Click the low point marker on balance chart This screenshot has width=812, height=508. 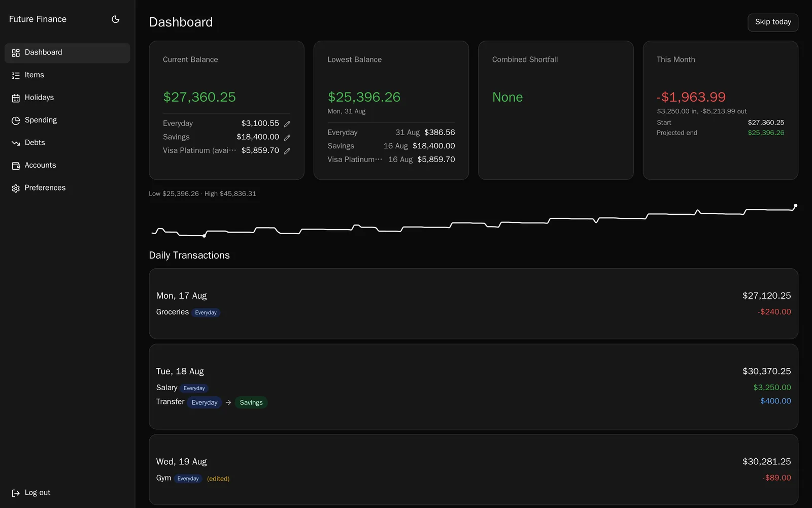click(204, 236)
